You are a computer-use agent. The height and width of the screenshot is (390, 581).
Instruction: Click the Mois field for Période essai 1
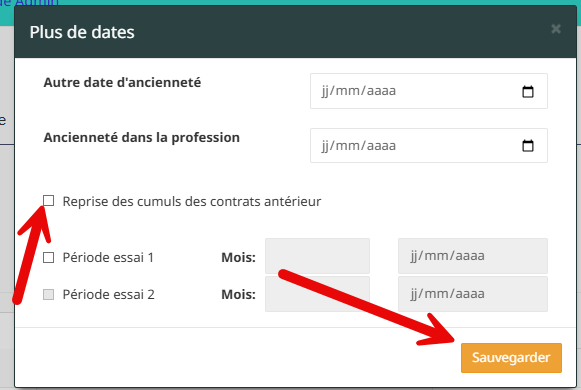[317, 256]
